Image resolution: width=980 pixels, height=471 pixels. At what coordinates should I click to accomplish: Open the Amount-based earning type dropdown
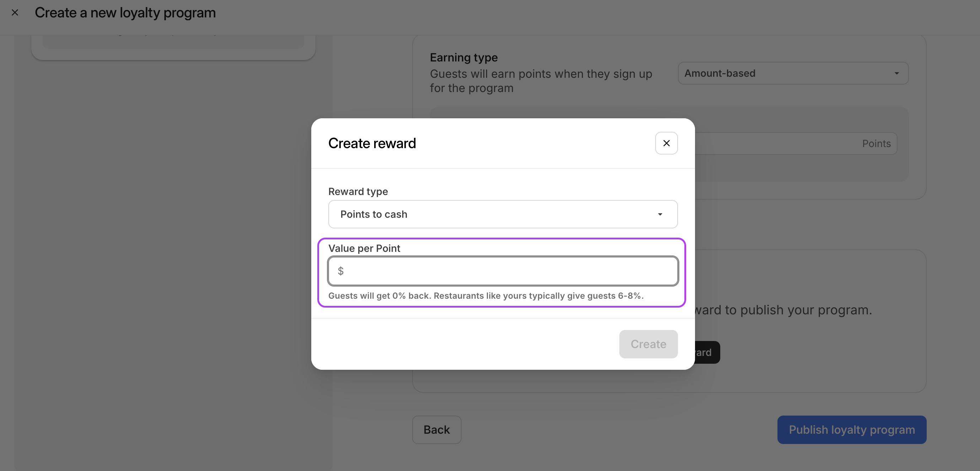(x=792, y=73)
